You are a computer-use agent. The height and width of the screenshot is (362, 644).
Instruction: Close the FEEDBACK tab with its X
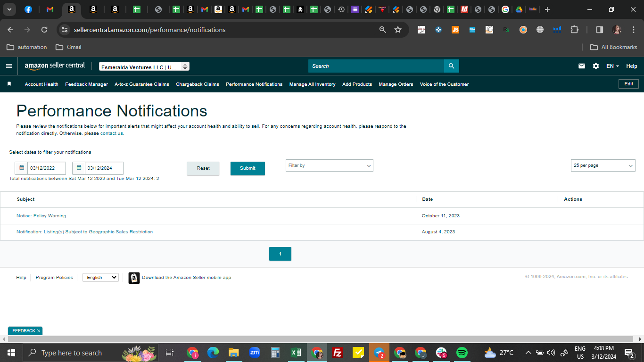point(39,331)
